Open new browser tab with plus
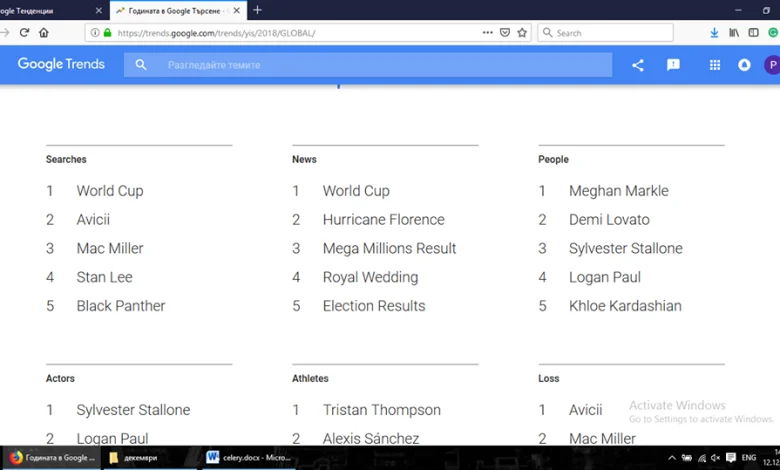The height and width of the screenshot is (470, 780). (x=257, y=10)
